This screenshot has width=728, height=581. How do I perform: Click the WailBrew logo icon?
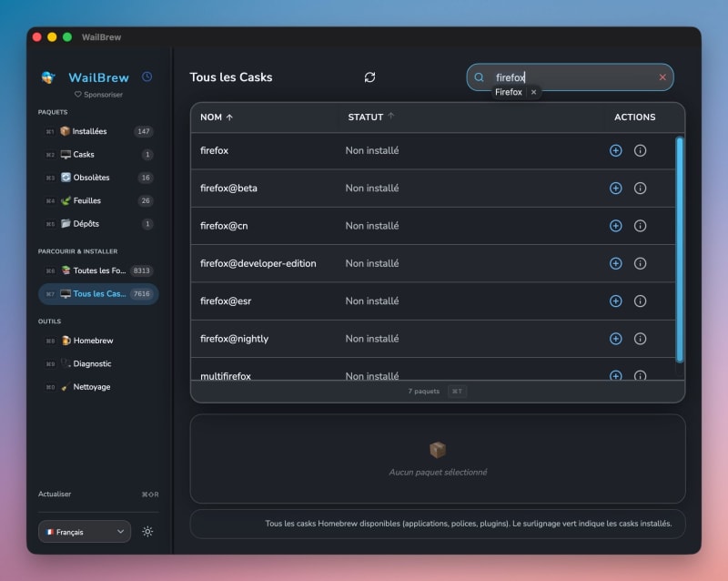pos(48,77)
